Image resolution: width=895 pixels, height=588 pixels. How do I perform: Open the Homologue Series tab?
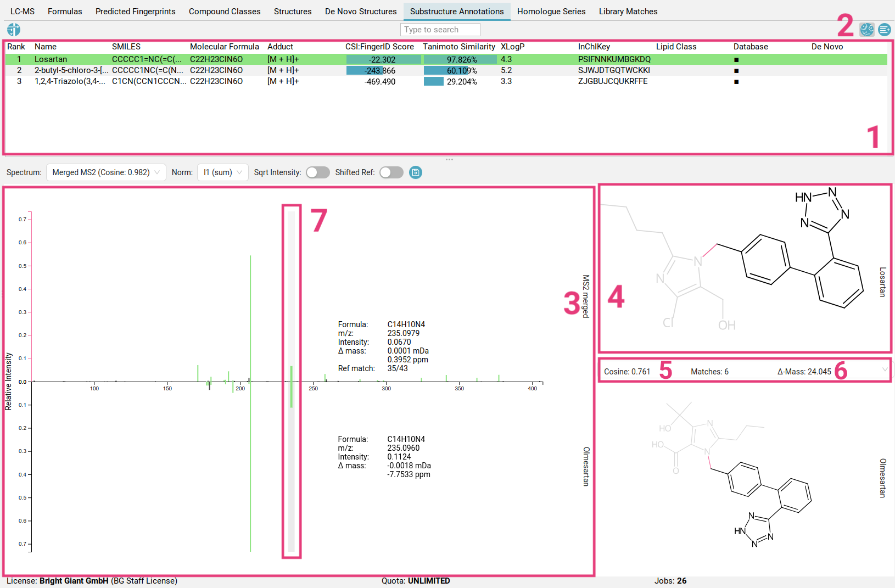pyautogui.click(x=551, y=12)
